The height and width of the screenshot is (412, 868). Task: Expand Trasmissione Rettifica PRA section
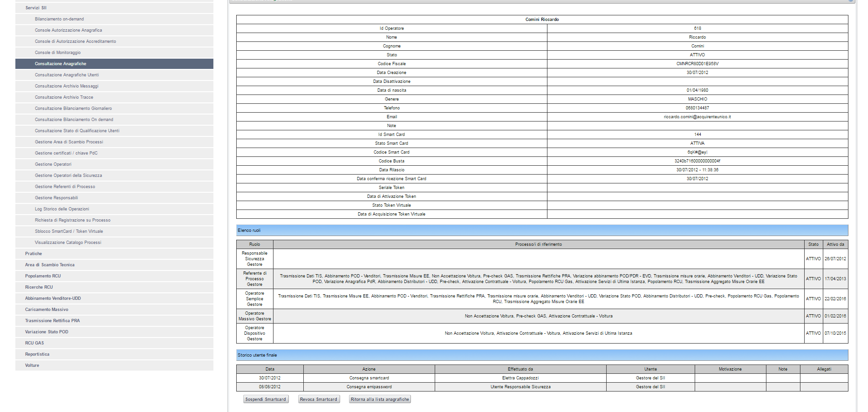coord(114,321)
